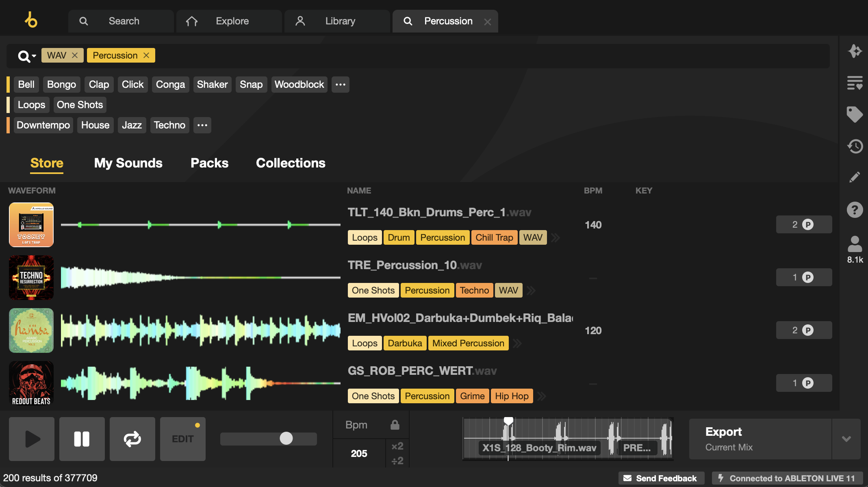Open the Library tab
The image size is (868, 487).
(x=337, y=21)
